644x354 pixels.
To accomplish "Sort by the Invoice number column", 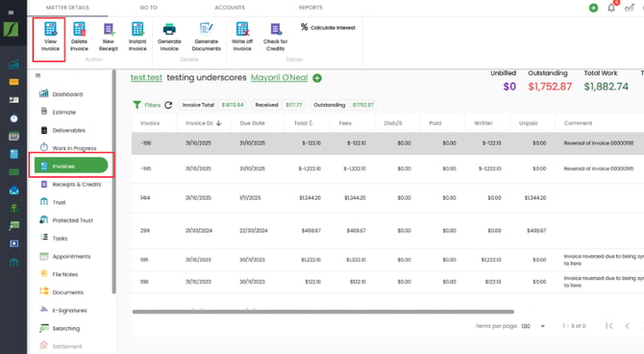I will tap(150, 123).
